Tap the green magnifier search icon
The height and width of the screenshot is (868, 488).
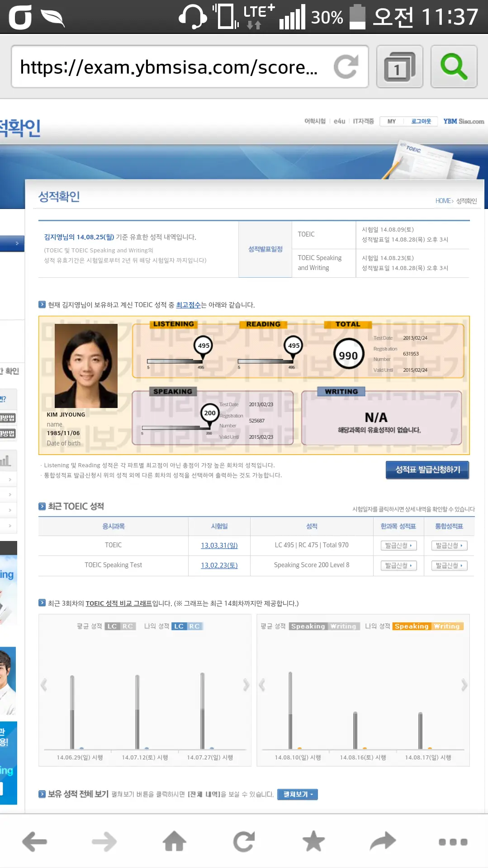pyautogui.click(x=454, y=67)
